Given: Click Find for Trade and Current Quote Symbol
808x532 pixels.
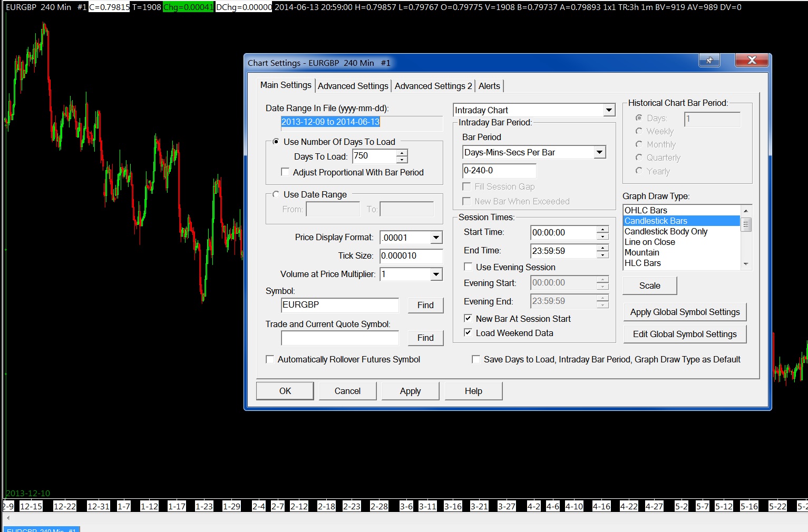Looking at the screenshot, I should coord(425,338).
